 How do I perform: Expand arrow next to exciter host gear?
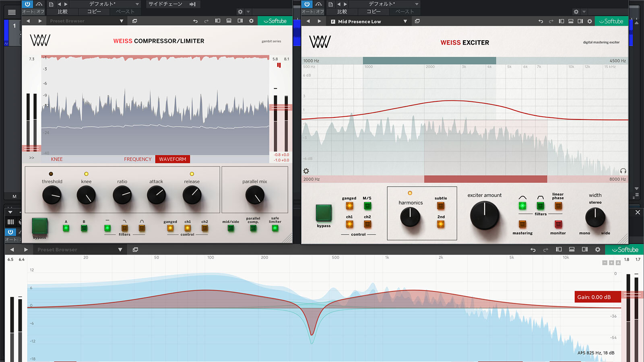pos(584,12)
